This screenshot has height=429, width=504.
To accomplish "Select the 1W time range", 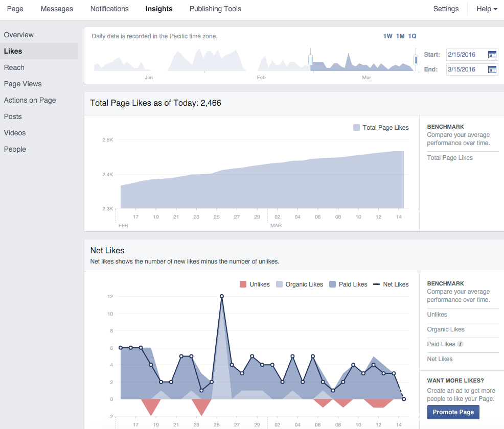I will click(388, 36).
